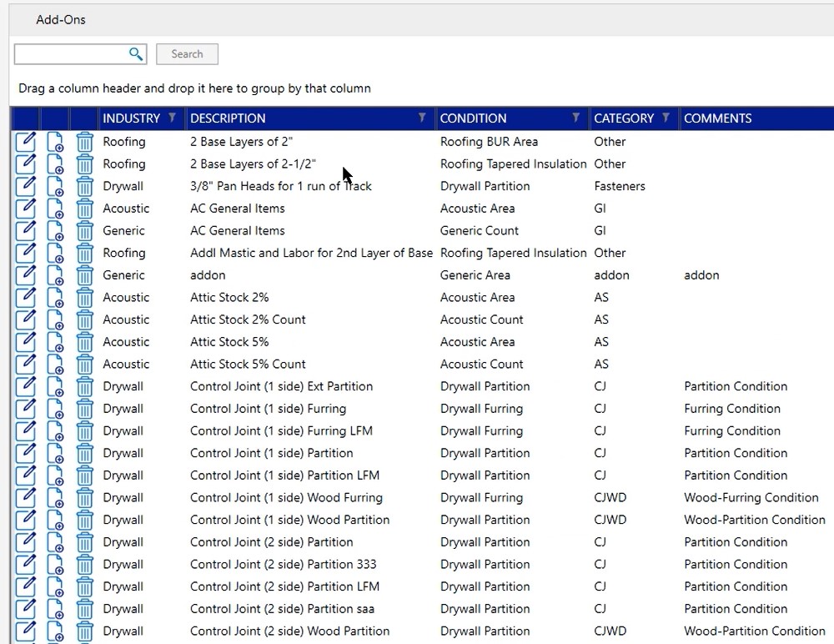Open the INDUSTRY column filter
Image resolution: width=834 pixels, height=644 pixels.
[x=173, y=118]
